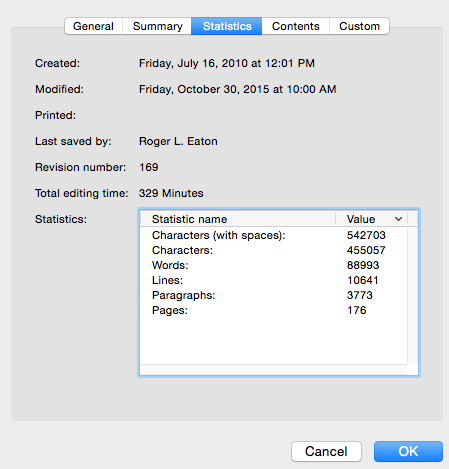Open the Summary tab
The height and width of the screenshot is (469, 449).
tap(157, 26)
